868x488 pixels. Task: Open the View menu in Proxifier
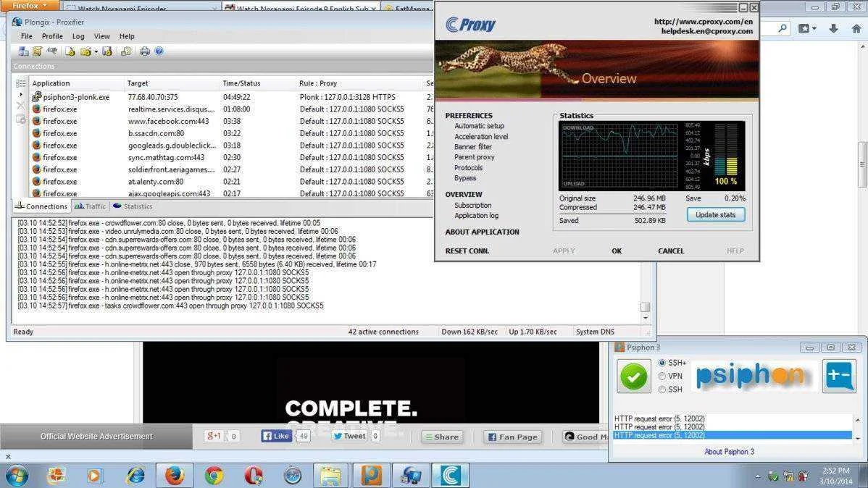pyautogui.click(x=102, y=36)
